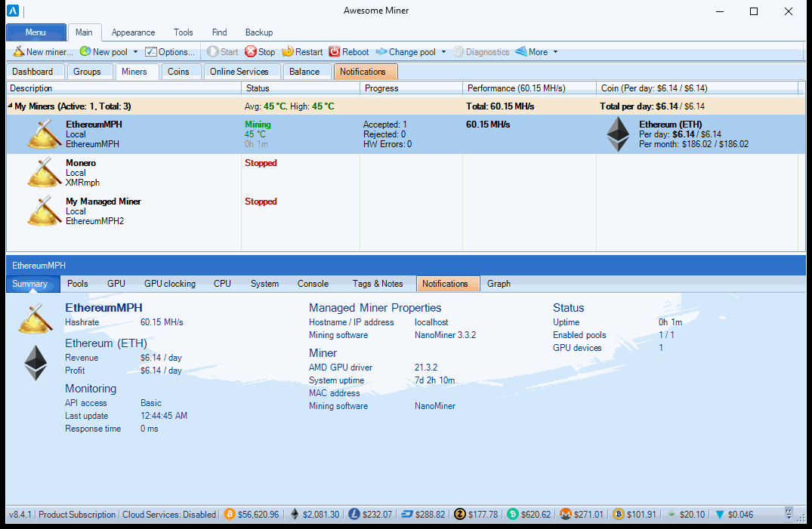Click the New pool globe icon

85,51
